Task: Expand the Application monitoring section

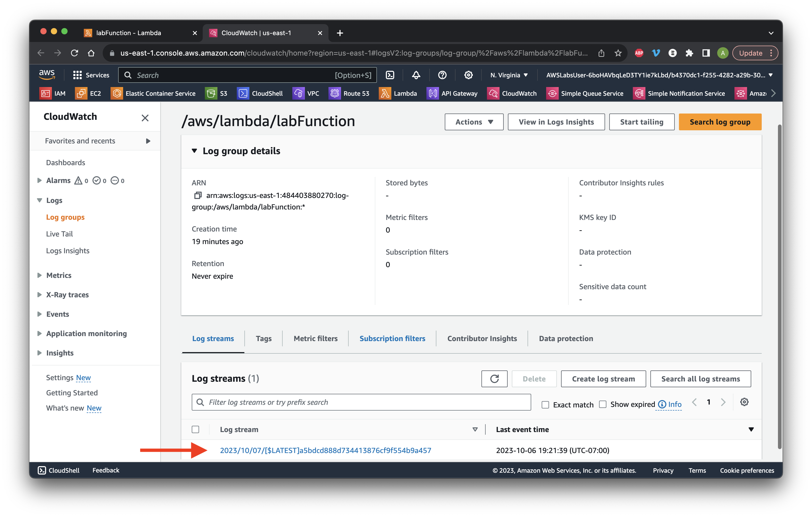Action: [39, 333]
